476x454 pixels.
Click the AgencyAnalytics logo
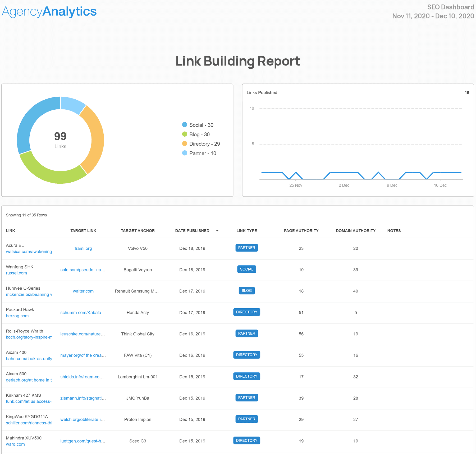coord(49,12)
